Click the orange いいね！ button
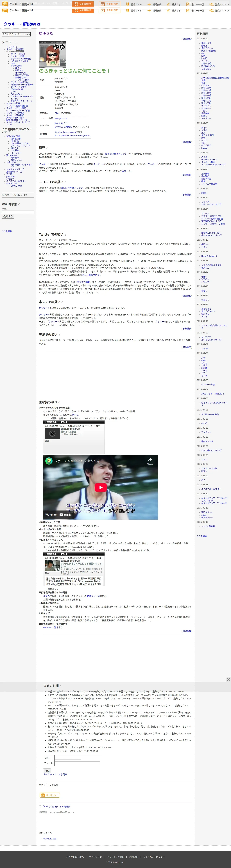 point(50,795)
